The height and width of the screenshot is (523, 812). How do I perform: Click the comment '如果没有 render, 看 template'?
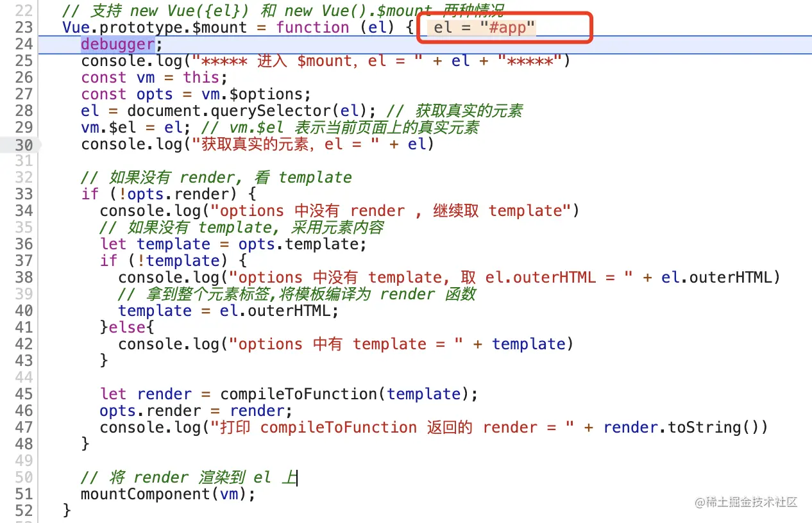coord(216,178)
